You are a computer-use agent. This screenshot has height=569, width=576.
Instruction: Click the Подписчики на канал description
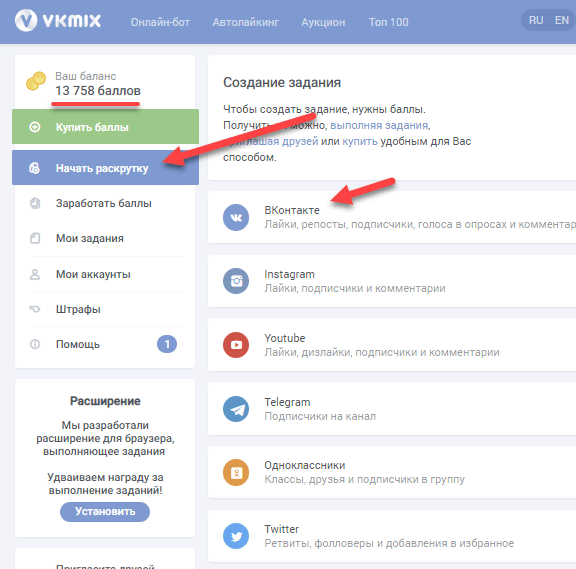point(320,416)
